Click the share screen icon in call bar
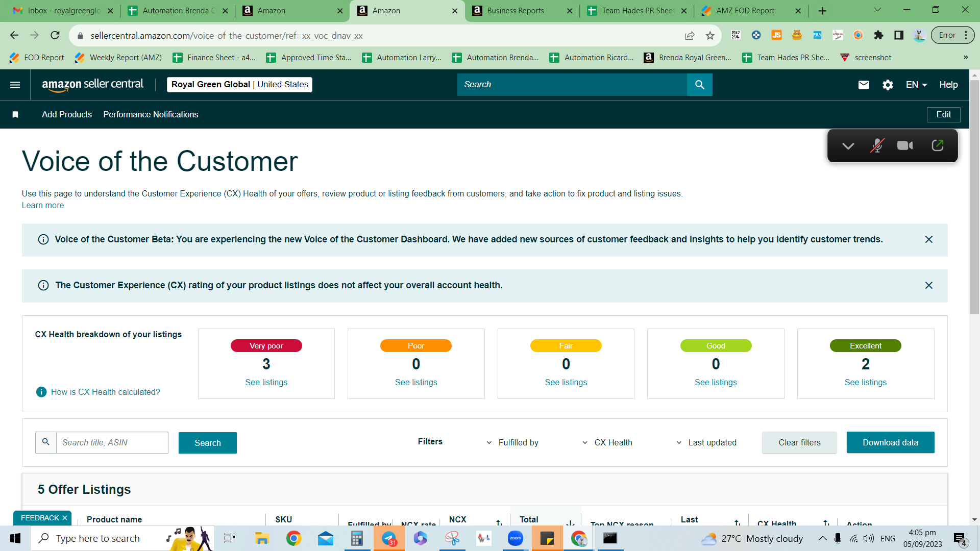The image size is (980, 551). point(938,146)
